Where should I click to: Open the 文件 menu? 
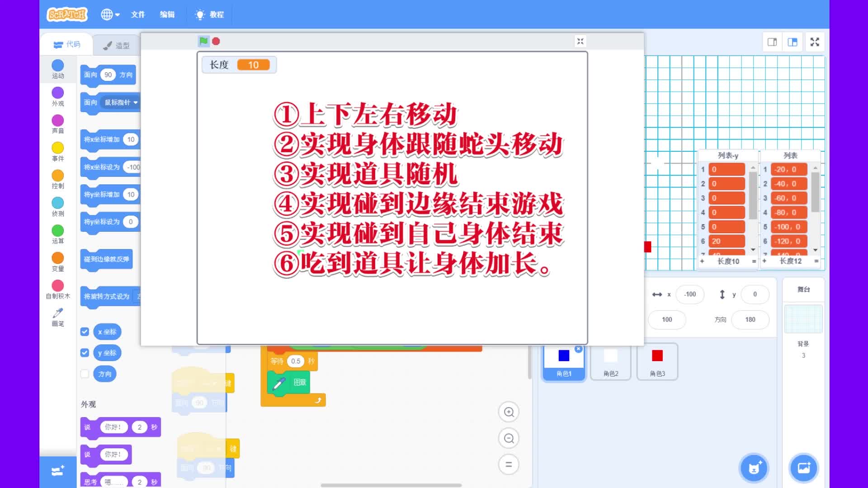click(138, 14)
